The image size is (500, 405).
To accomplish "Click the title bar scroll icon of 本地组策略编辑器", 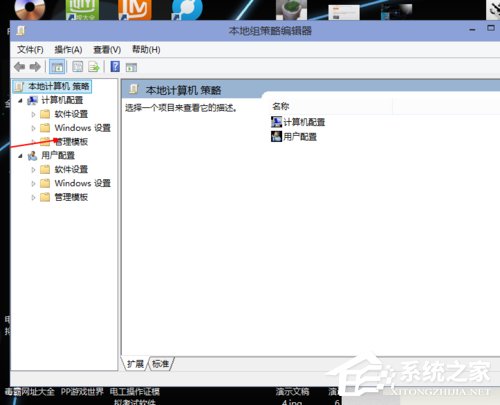I will click(x=21, y=31).
